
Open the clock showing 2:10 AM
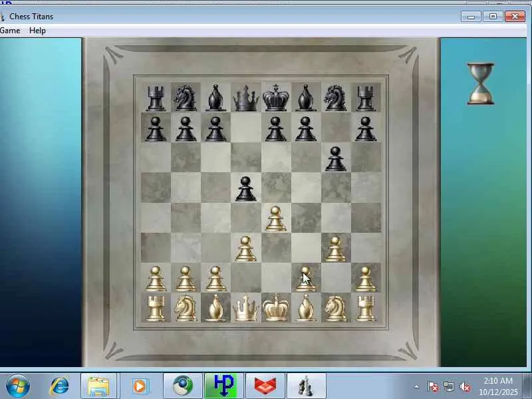point(498,386)
